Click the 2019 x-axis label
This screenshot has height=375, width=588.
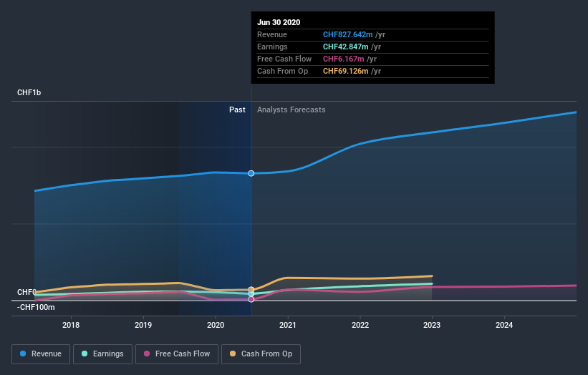[143, 325]
